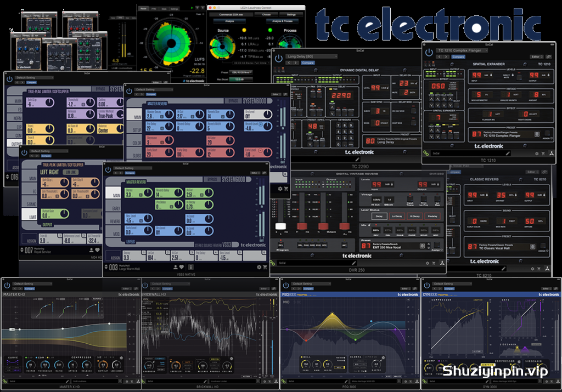This screenshot has width=562, height=392.
Task: Select MAIN tab in Master Reverb window
Action: tap(135, 115)
